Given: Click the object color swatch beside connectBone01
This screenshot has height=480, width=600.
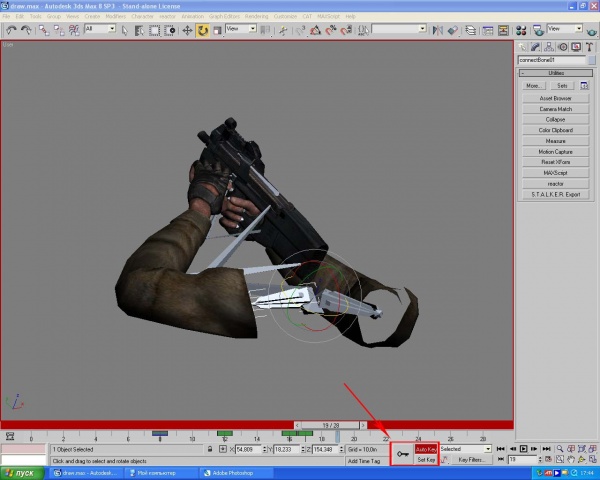Looking at the screenshot, I should pos(593,60).
